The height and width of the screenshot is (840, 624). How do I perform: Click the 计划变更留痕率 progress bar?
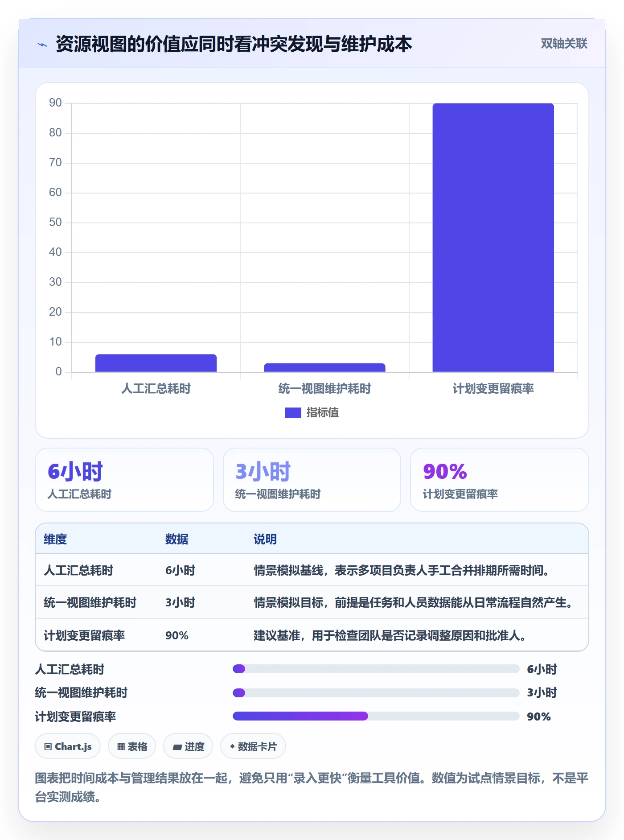point(376,716)
